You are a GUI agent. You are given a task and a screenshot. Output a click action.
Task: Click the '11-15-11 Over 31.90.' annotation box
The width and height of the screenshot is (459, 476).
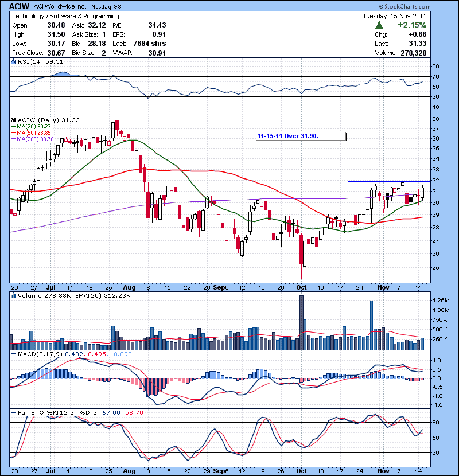301,136
